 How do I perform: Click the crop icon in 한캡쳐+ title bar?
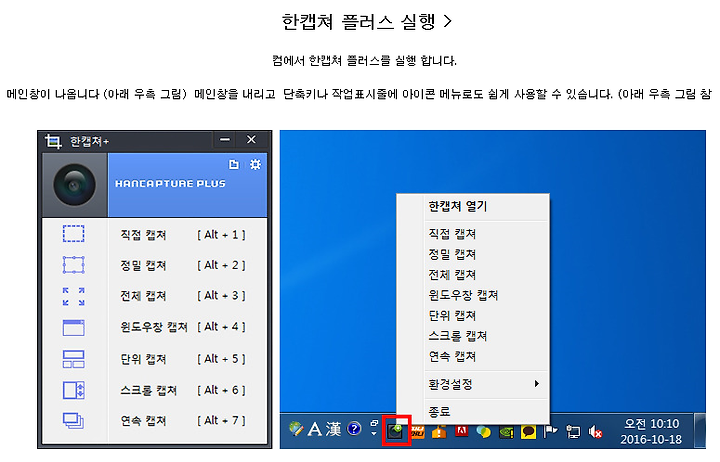pyautogui.click(x=53, y=141)
